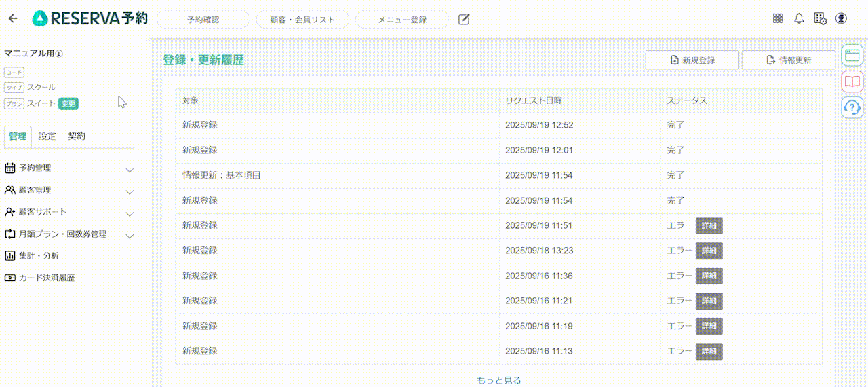This screenshot has width=868, height=387.
Task: Open 詳細 for error at 2025/09/16 11:21
Action: point(709,301)
